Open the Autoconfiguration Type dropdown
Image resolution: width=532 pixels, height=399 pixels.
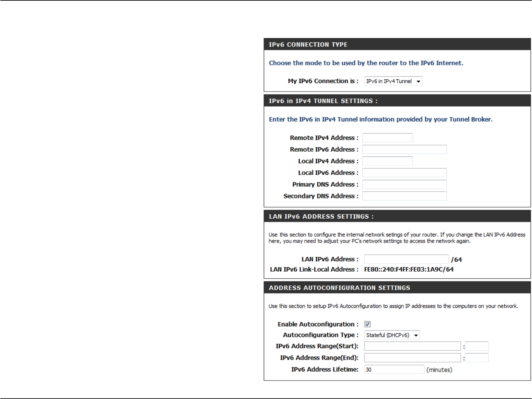tap(392, 335)
